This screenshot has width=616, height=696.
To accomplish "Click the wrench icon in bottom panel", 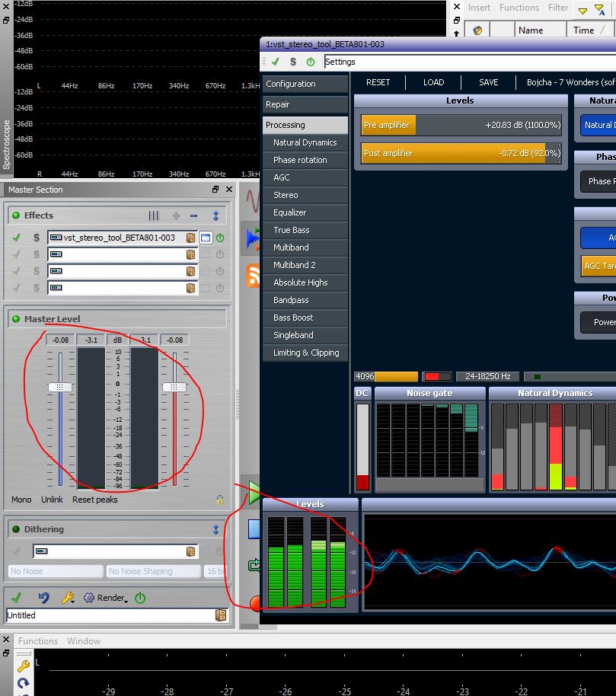I will click(x=23, y=666).
